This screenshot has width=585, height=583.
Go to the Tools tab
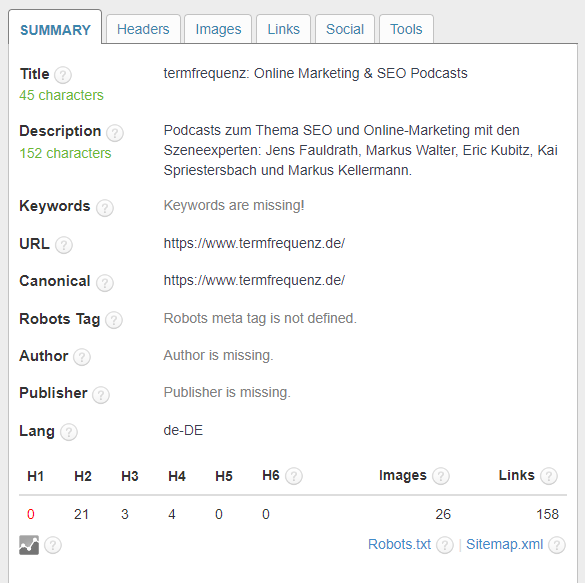[406, 29]
